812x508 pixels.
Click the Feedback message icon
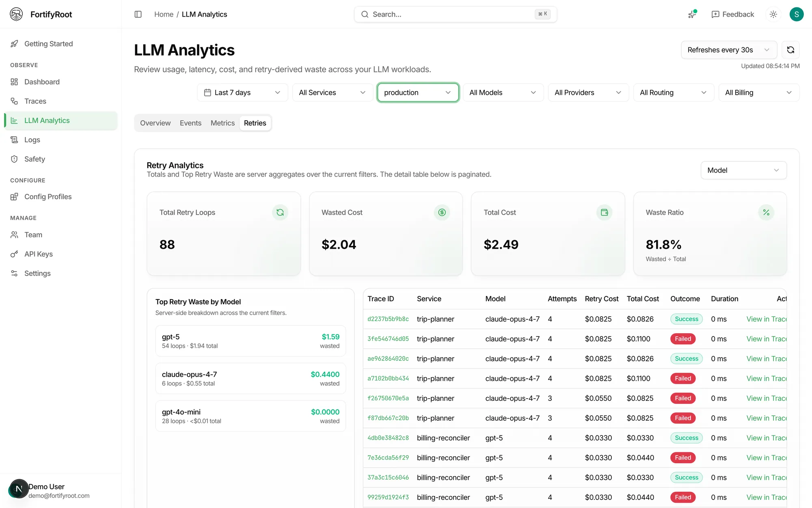point(715,14)
